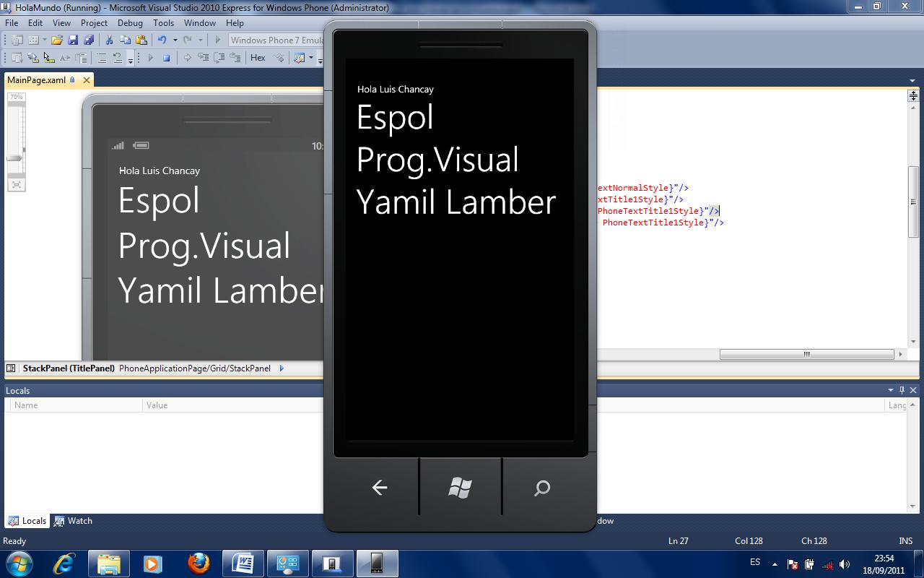Click the designer zoom slider handle
This screenshot has width=924, height=578.
pos(16,158)
